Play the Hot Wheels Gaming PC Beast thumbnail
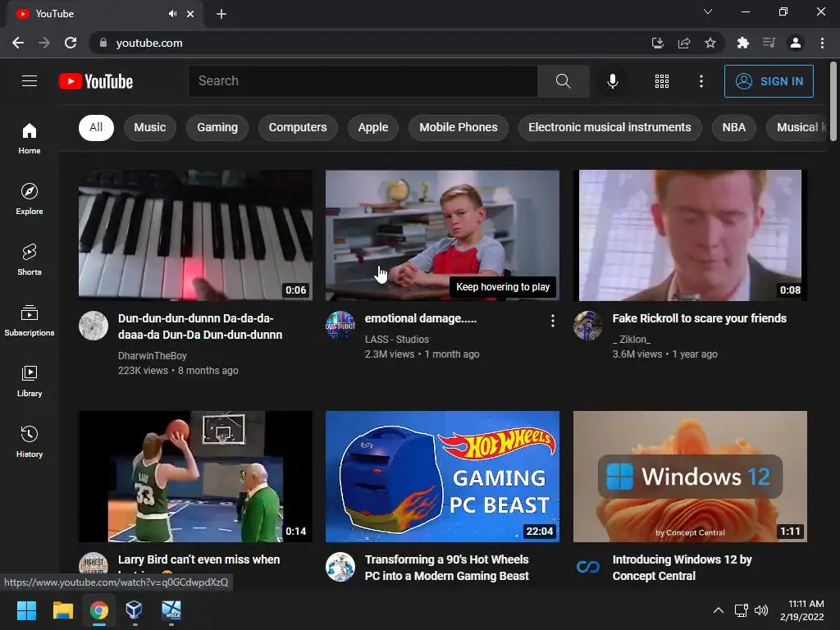The width and height of the screenshot is (840, 630). point(442,477)
